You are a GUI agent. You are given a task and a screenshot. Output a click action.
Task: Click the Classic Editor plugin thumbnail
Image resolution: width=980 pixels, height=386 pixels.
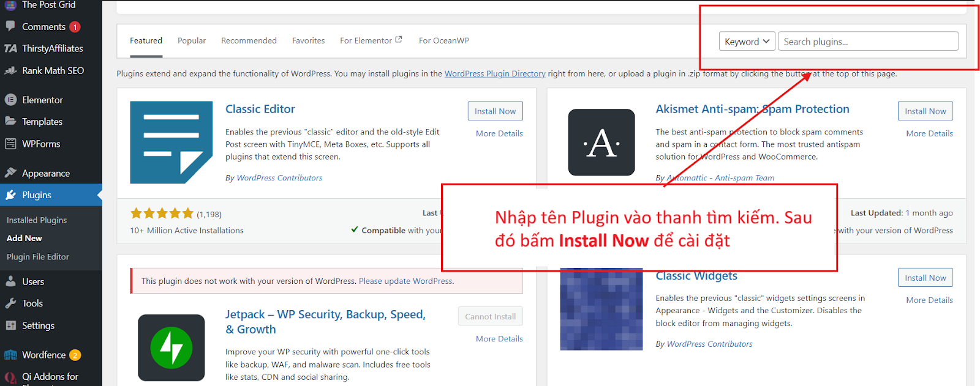tap(171, 143)
